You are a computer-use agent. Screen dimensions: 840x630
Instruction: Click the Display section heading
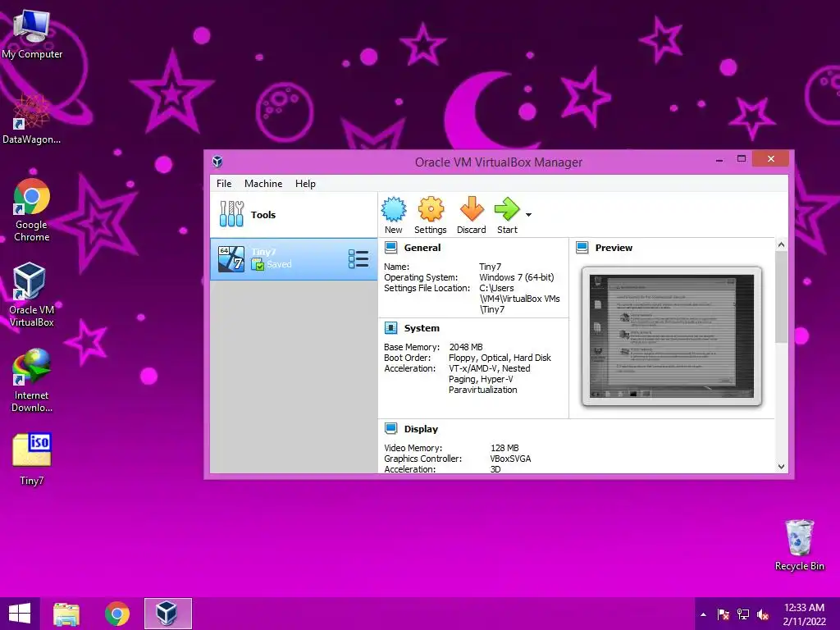coord(421,428)
